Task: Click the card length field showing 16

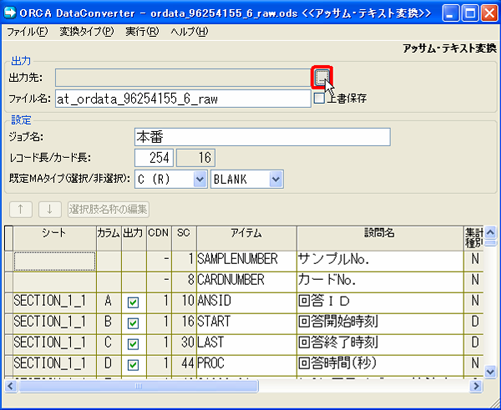Action: click(x=196, y=158)
